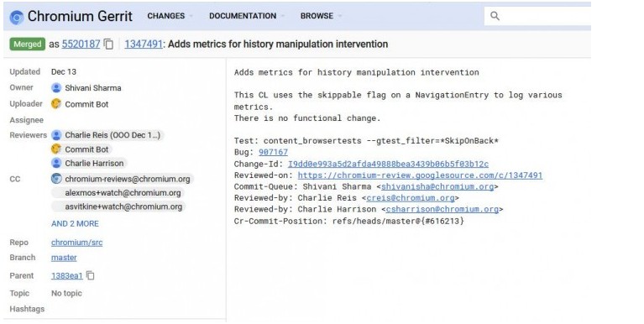Open change number link 1347491
This screenshot has height=324, width=644.
(x=144, y=44)
